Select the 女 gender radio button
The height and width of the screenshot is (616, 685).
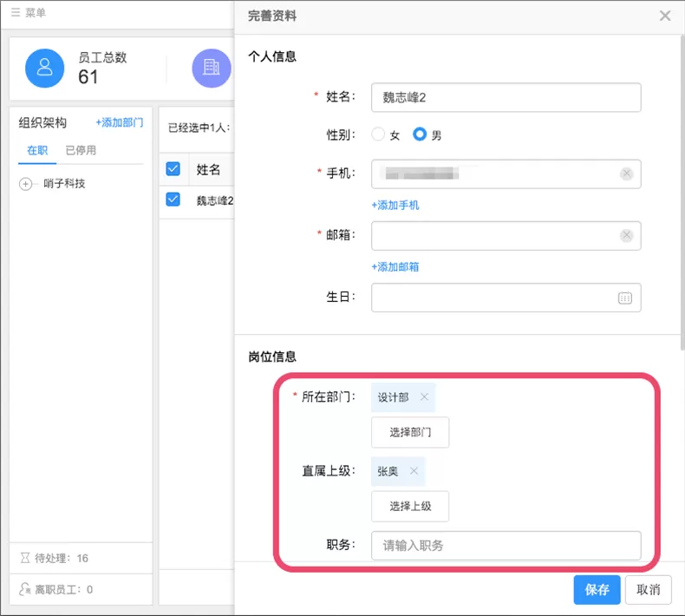coord(378,134)
